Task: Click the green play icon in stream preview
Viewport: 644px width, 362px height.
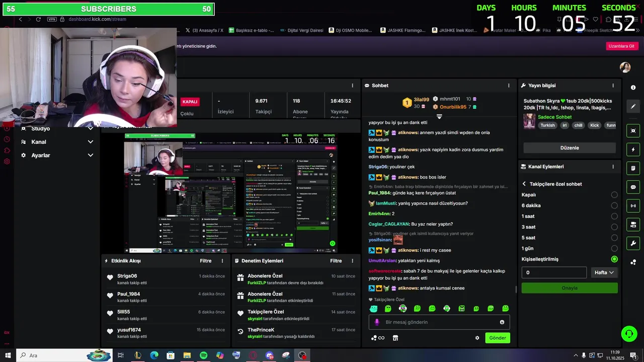Action: click(333, 243)
